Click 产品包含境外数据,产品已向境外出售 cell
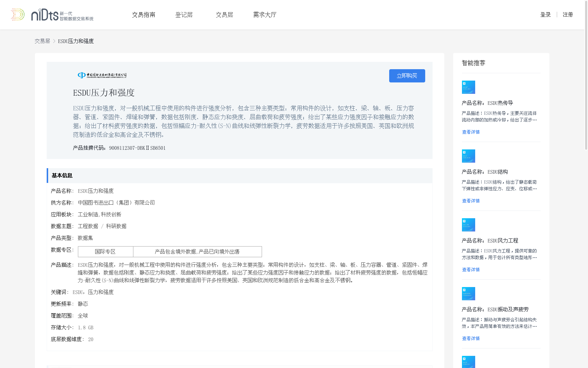The width and height of the screenshot is (588, 368). [x=197, y=252]
